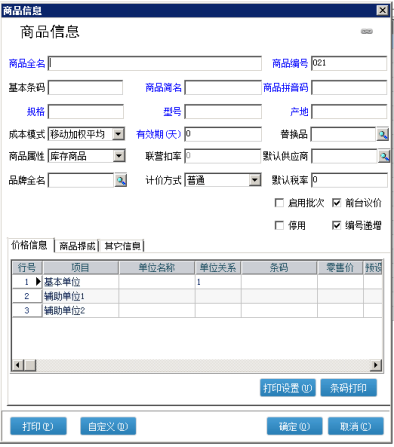This screenshot has height=447, width=394.
Task: Click the 联营扣率 field
Action: tap(223, 156)
